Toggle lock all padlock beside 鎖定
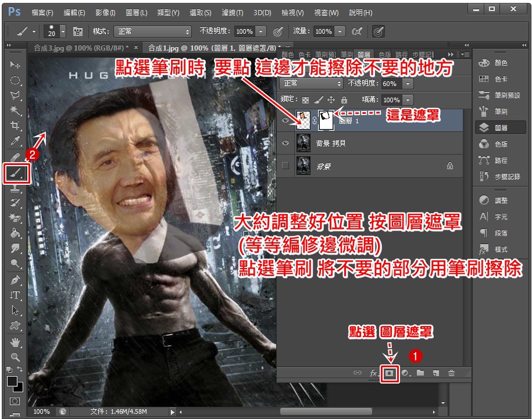 (344, 100)
